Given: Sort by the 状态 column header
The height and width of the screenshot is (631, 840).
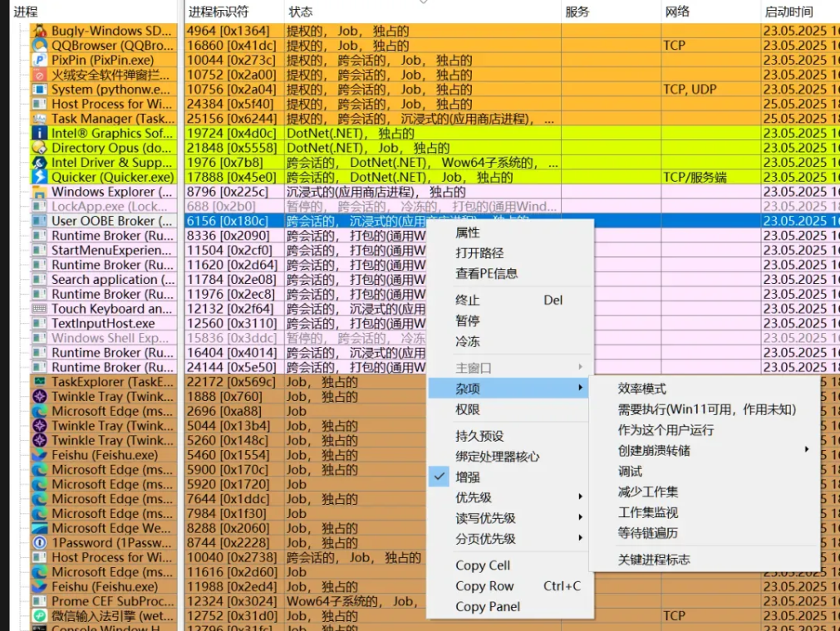Looking at the screenshot, I should (423, 12).
